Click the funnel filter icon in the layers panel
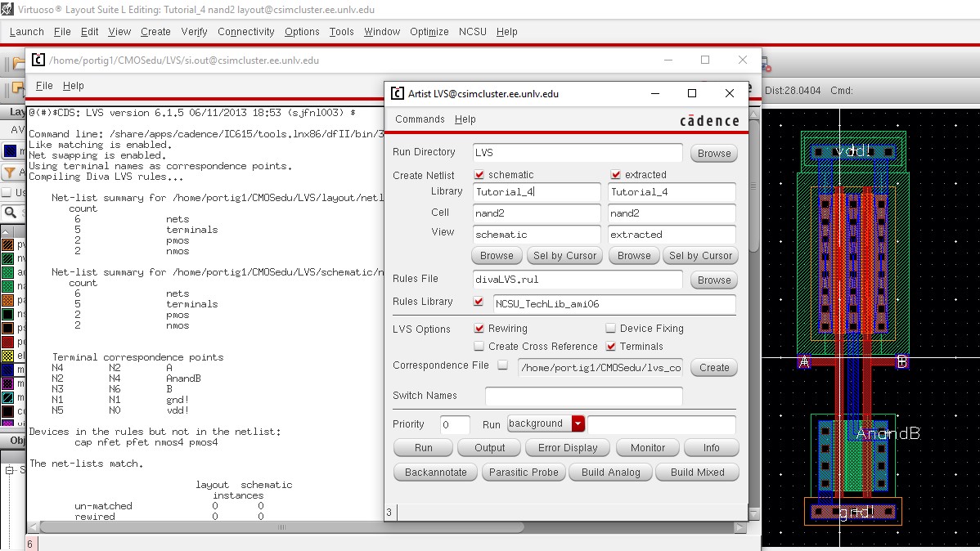Screen dimensions: 980x551 click(x=10, y=172)
